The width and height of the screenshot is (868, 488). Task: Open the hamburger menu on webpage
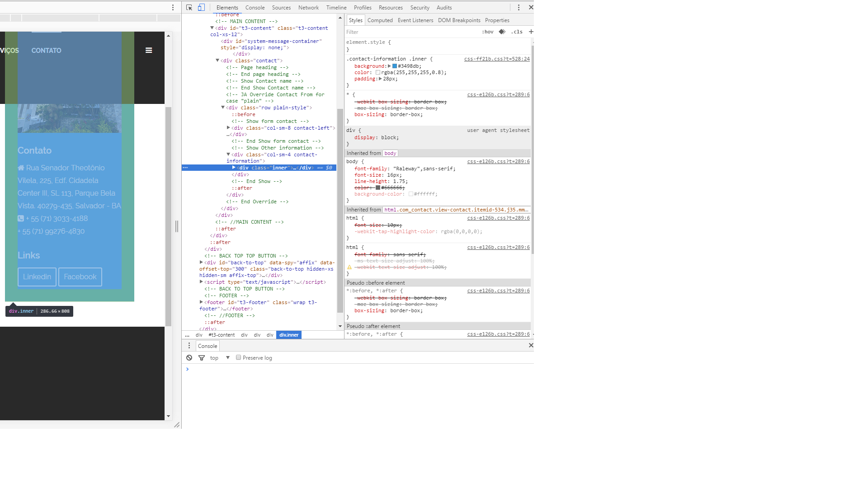pyautogui.click(x=149, y=50)
